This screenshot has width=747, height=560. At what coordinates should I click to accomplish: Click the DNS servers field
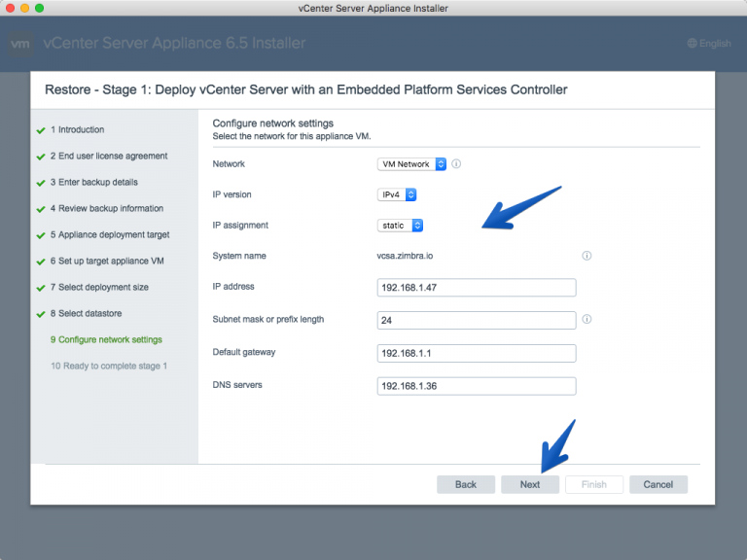[x=477, y=386]
